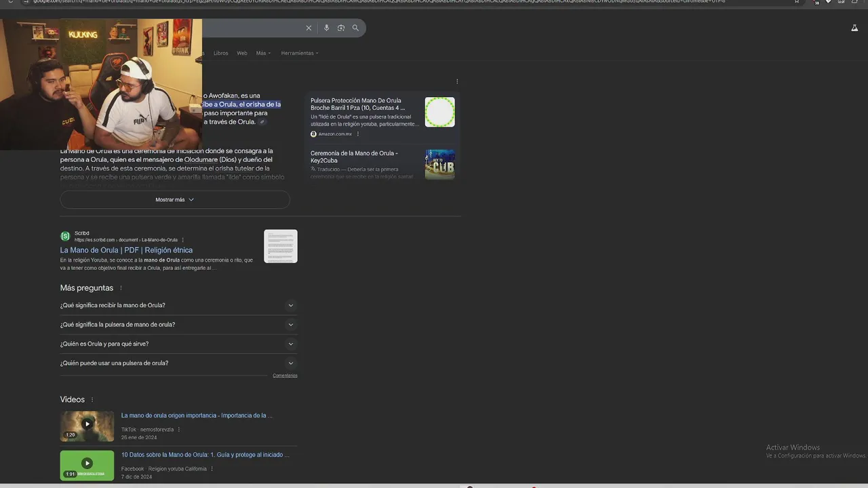Viewport: 868px width, 488px height.
Task: Click the Amazon favicon in the source card
Action: [x=314, y=134]
